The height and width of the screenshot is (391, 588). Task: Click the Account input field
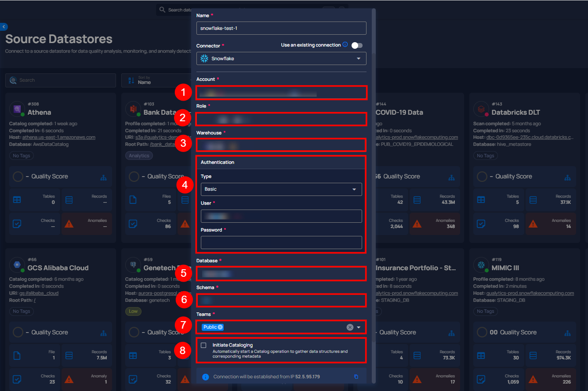pyautogui.click(x=281, y=93)
